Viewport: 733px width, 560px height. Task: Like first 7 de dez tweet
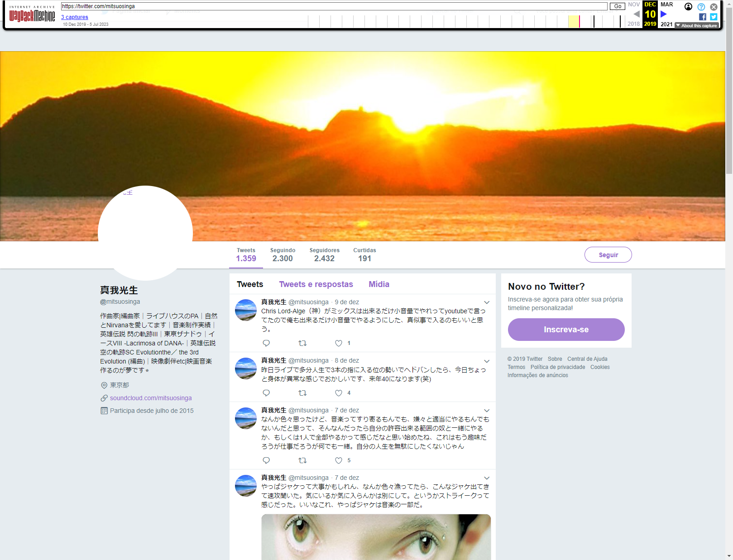click(x=339, y=460)
